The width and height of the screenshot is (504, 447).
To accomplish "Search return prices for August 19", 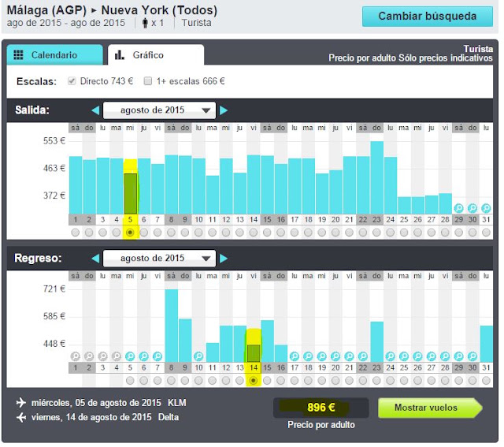I will click(322, 356).
